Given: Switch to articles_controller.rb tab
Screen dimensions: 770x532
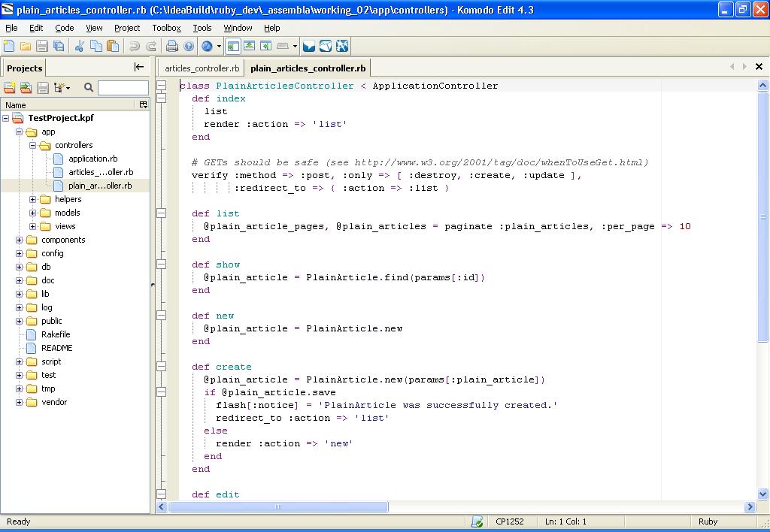Looking at the screenshot, I should point(202,68).
